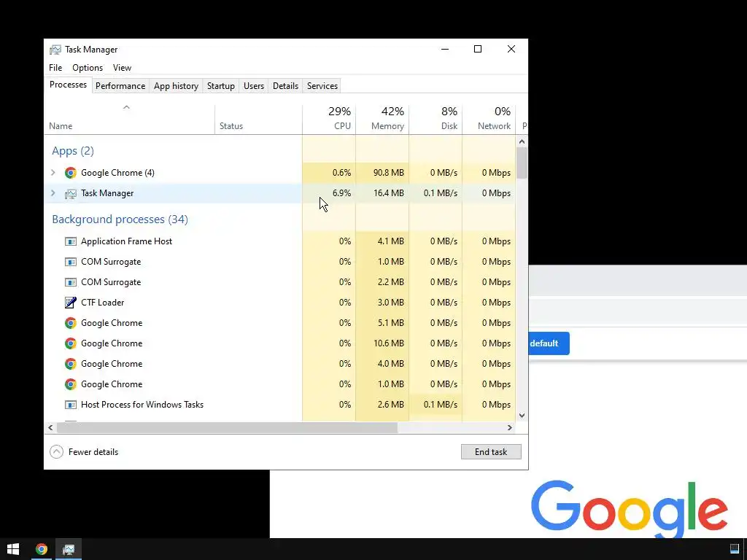Viewport: 747px width, 560px height.
Task: Sort by the Network column header
Action: (489, 120)
